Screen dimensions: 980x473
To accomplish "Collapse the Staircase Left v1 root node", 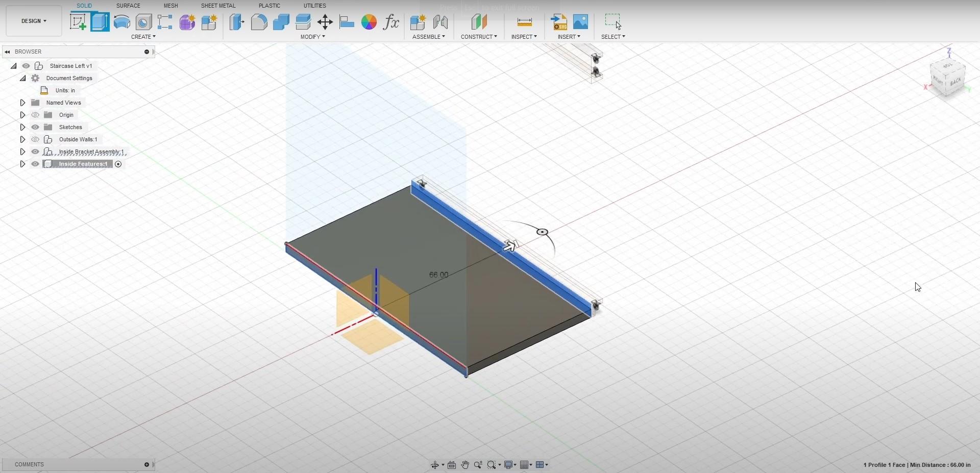I will coord(14,66).
